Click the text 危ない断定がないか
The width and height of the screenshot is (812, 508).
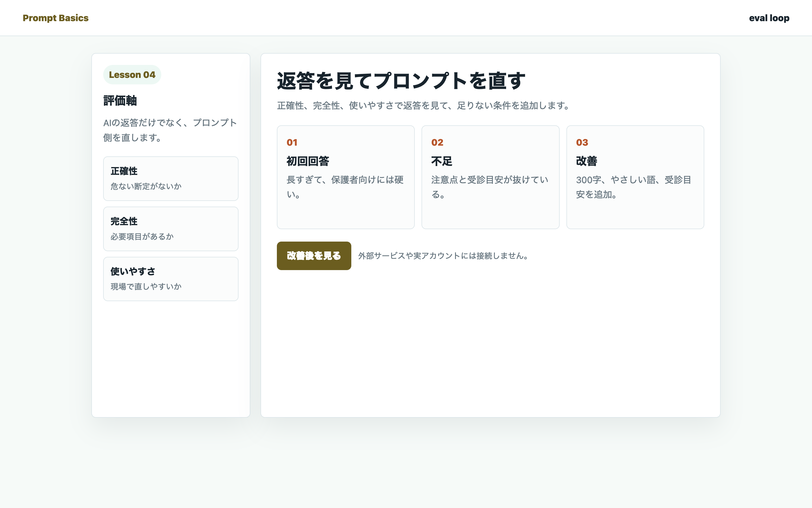(146, 186)
